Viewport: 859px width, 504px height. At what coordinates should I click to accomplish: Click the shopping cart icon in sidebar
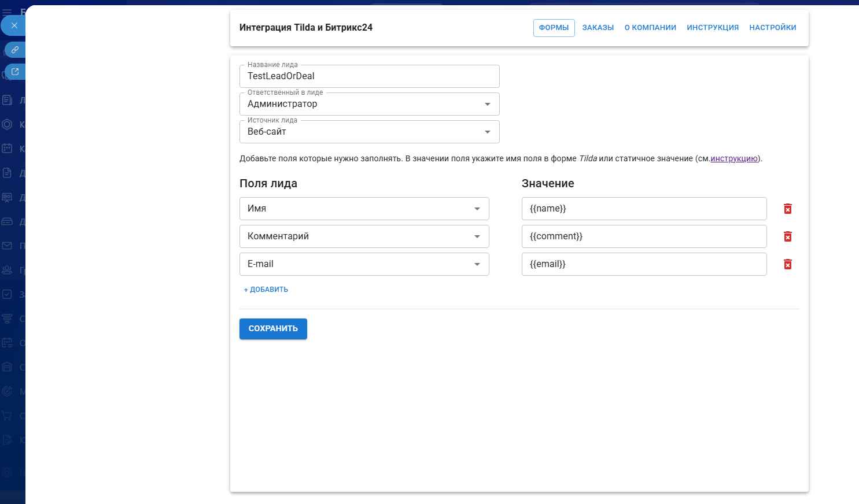(x=7, y=416)
